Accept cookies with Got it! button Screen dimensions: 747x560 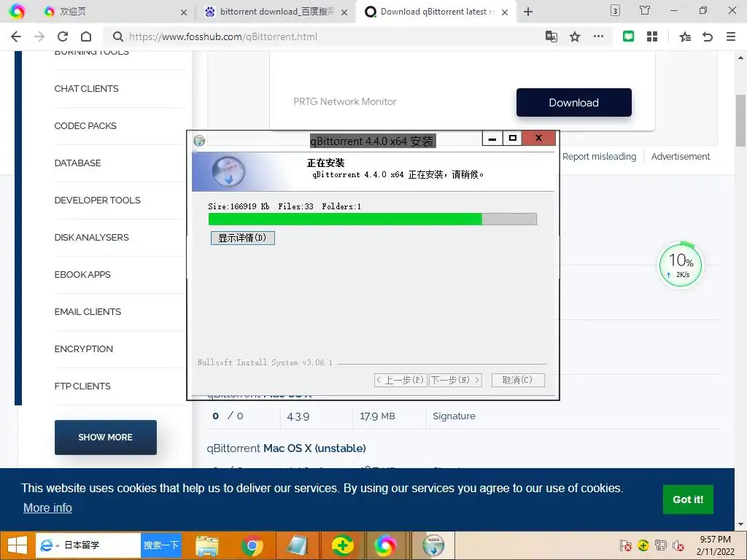tap(688, 499)
